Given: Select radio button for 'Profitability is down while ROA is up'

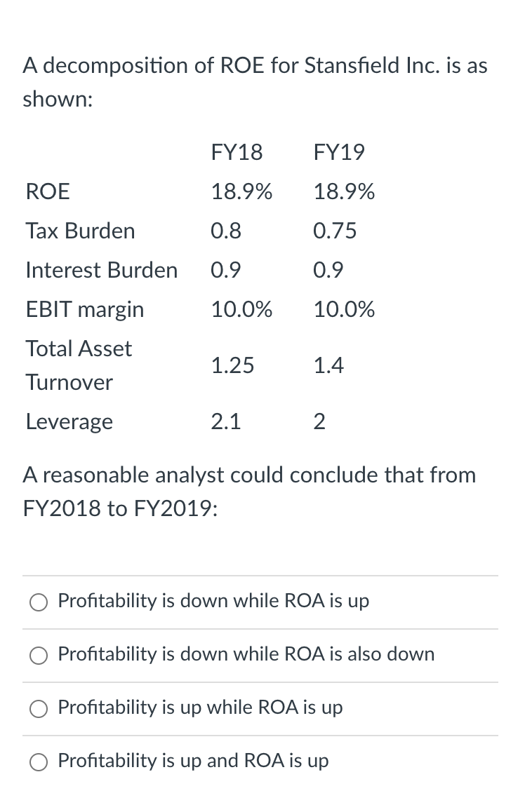Looking at the screenshot, I should click(39, 602).
